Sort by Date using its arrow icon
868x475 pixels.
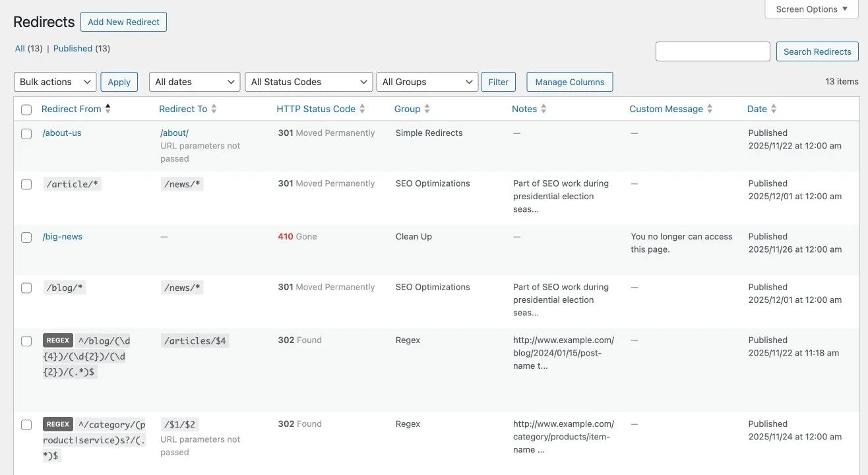coord(774,109)
